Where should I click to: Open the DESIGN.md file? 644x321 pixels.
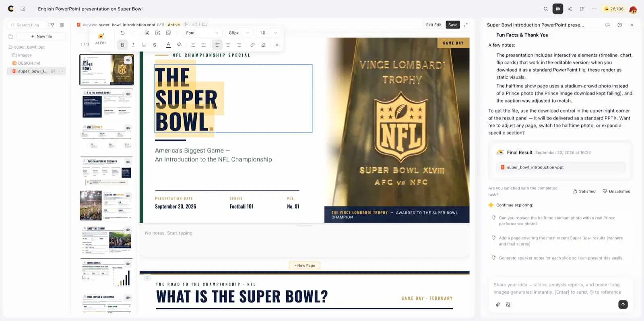[x=26, y=63]
